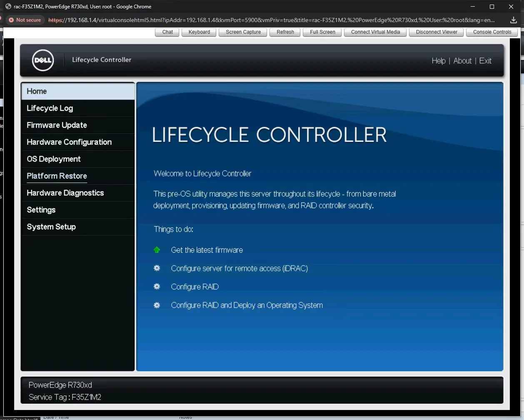Click Get the latest firmware link

click(207, 250)
